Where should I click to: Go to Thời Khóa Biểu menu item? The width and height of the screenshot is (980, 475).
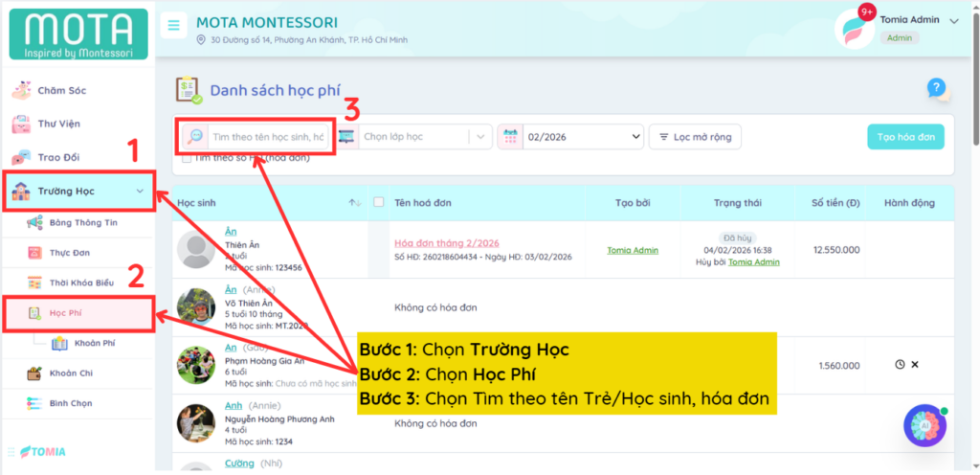click(83, 283)
